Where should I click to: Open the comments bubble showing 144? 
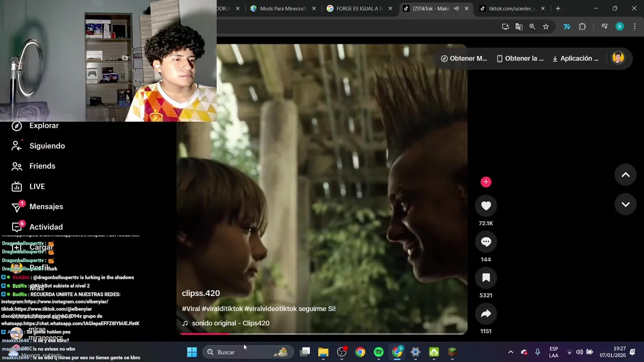[486, 242]
